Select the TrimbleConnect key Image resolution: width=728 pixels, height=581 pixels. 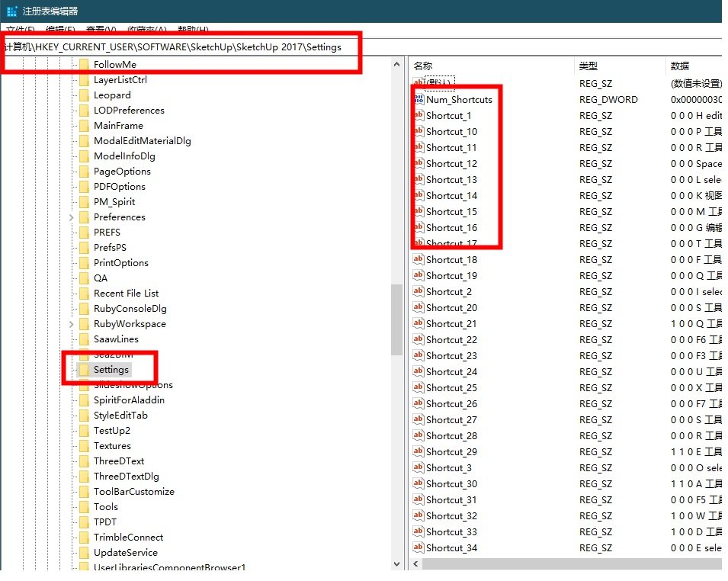(129, 538)
